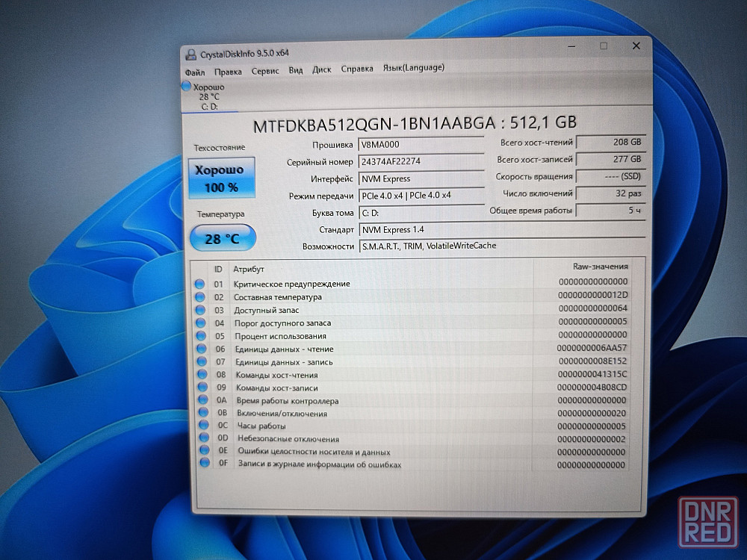747x560 pixels.
Task: Open the Диск menu
Action: click(x=321, y=69)
